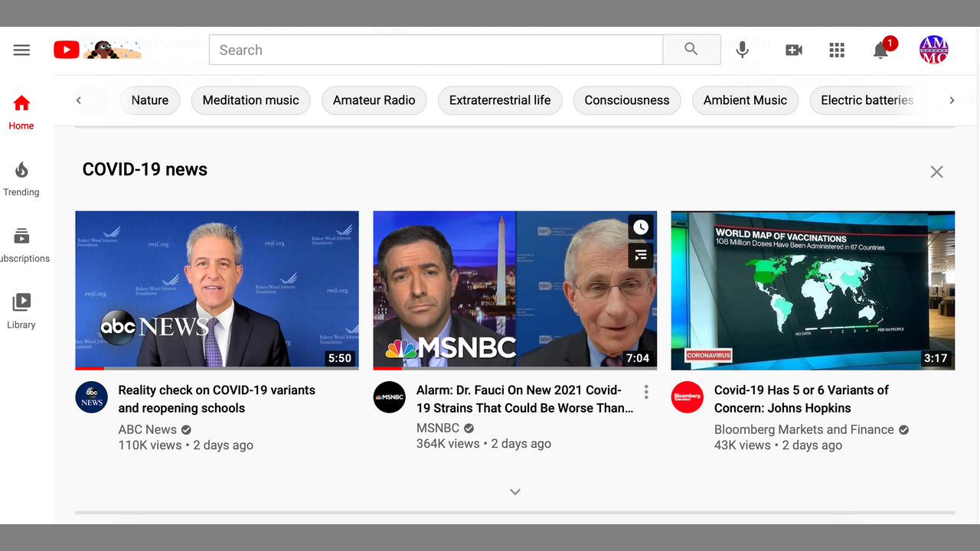The image size is (980, 551).
Task: Expand COVID-19 news with down chevron
Action: pos(515,492)
